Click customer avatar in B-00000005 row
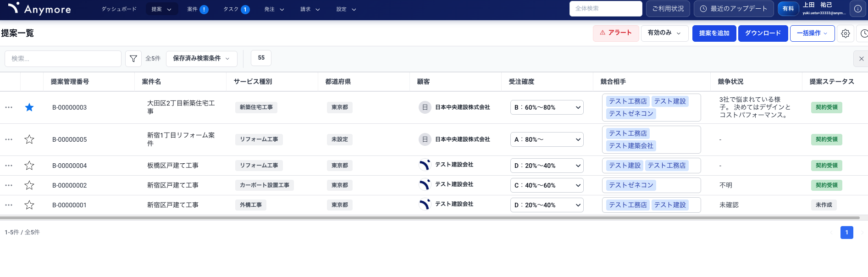 pyautogui.click(x=425, y=139)
